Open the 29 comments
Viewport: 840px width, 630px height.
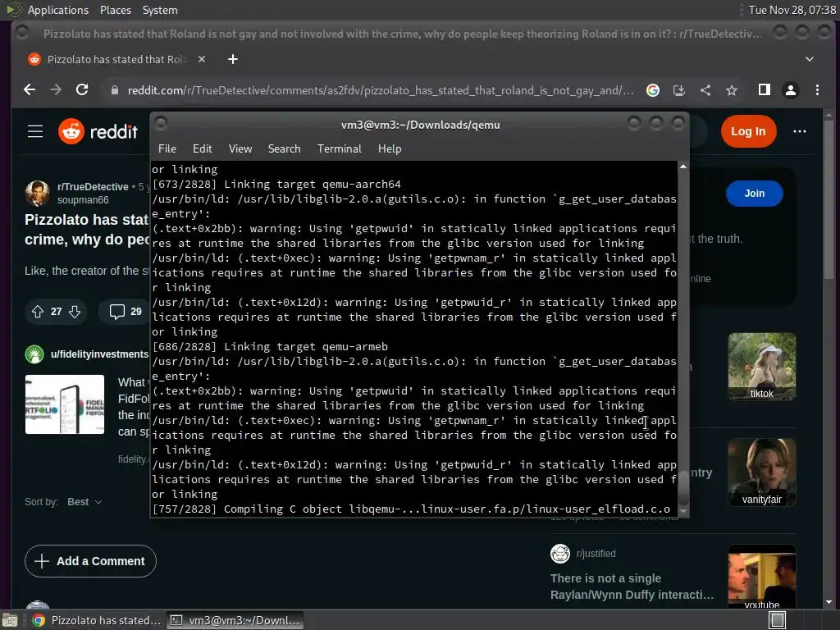coord(126,311)
